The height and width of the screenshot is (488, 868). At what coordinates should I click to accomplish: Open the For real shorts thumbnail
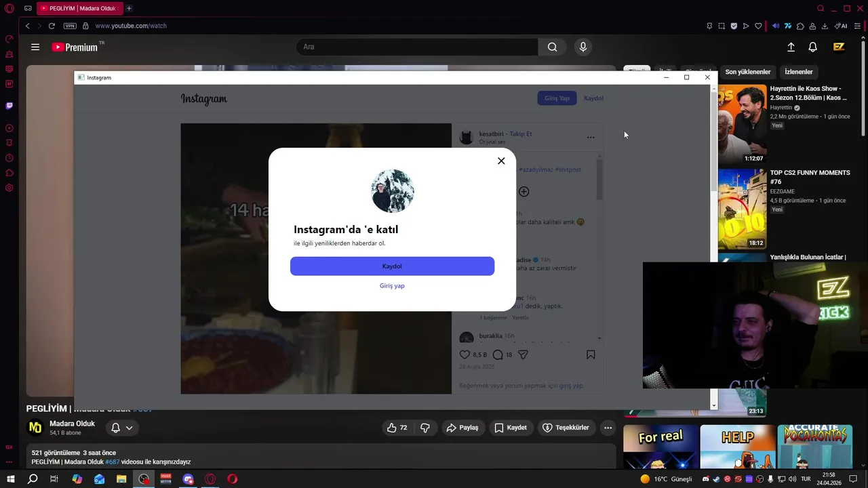pos(660,447)
